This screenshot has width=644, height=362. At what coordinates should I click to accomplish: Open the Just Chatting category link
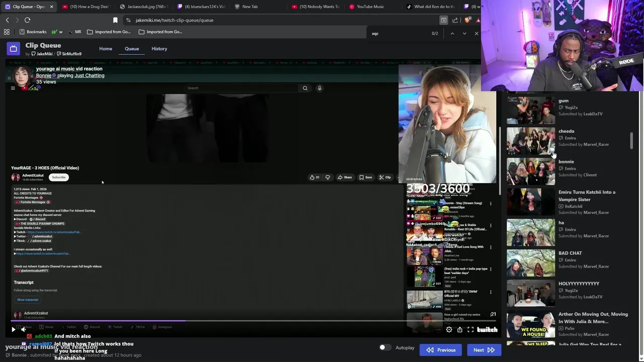pos(90,75)
